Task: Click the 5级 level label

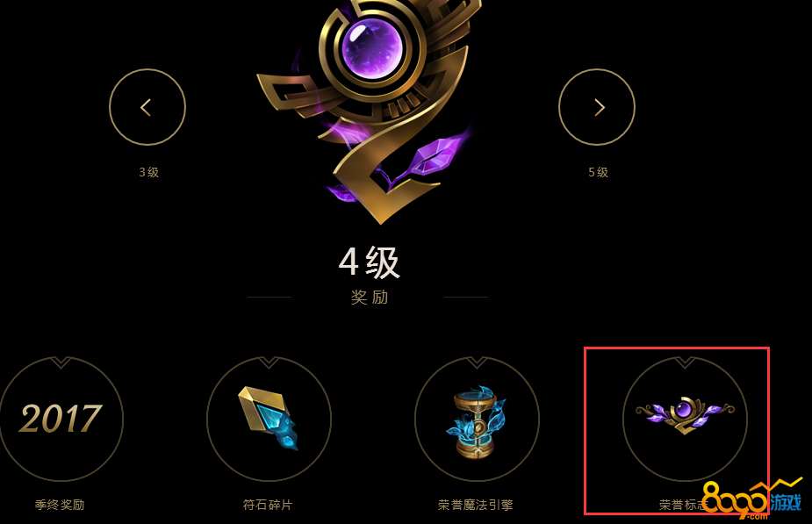Action: point(598,172)
